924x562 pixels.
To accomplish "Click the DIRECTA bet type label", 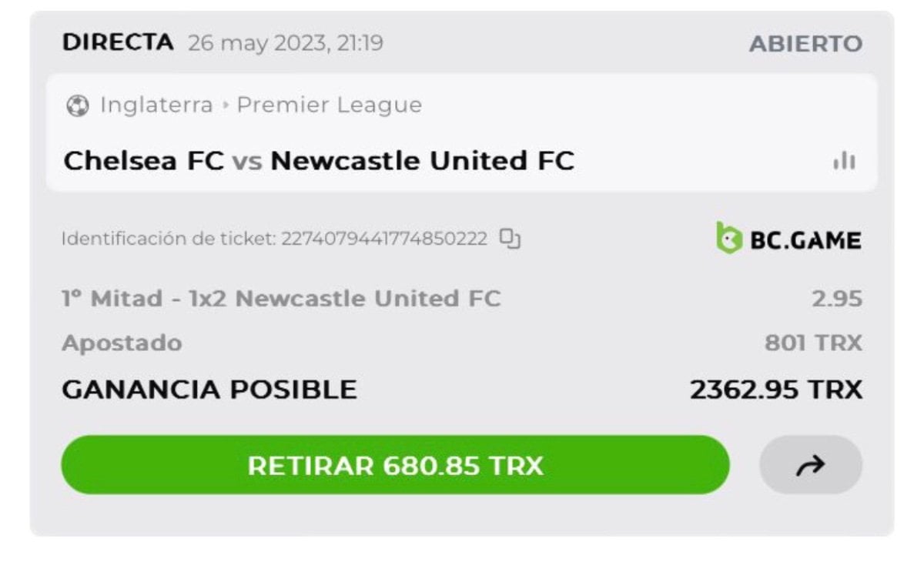I will coord(117,43).
